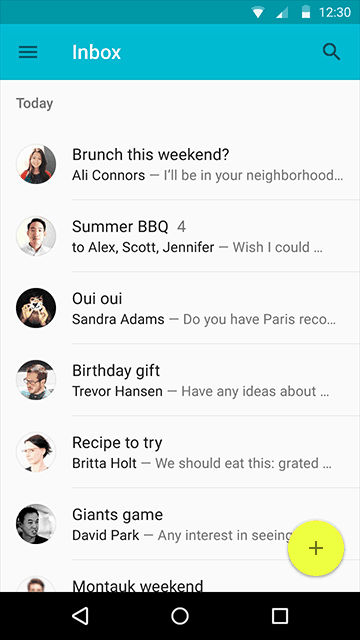Tap the search magnifier icon
The image size is (360, 640).
click(x=331, y=52)
